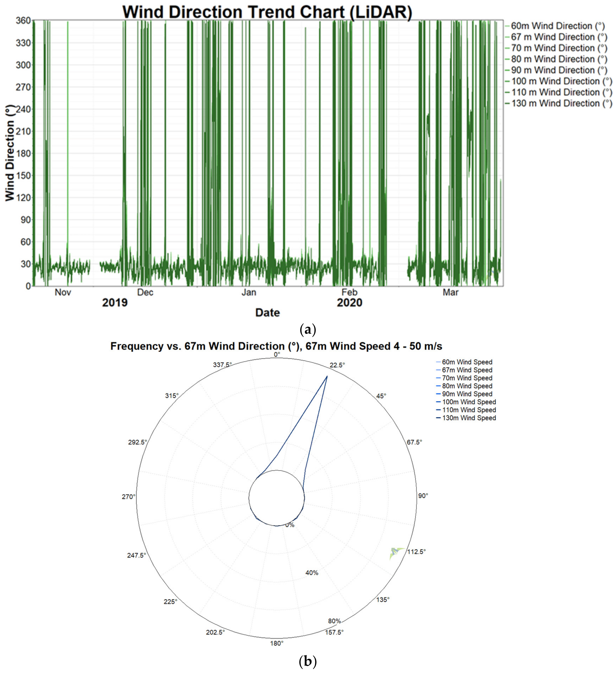This screenshot has height=674, width=616.
Task: Click the 22.5° label on polar chart
Action: 337,365
